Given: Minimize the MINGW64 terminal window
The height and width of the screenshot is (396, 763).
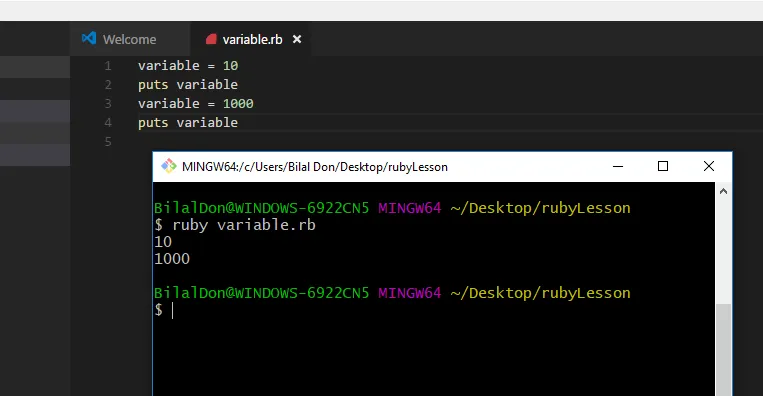Looking at the screenshot, I should tap(618, 166).
